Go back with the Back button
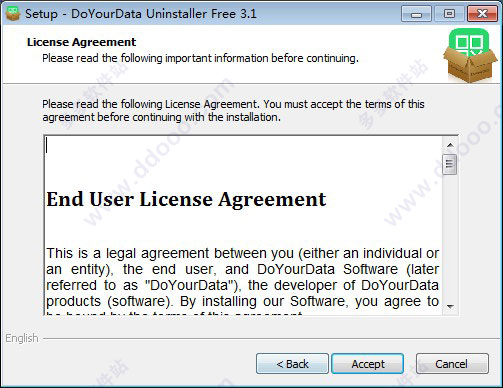The width and height of the screenshot is (503, 388). coord(292,364)
